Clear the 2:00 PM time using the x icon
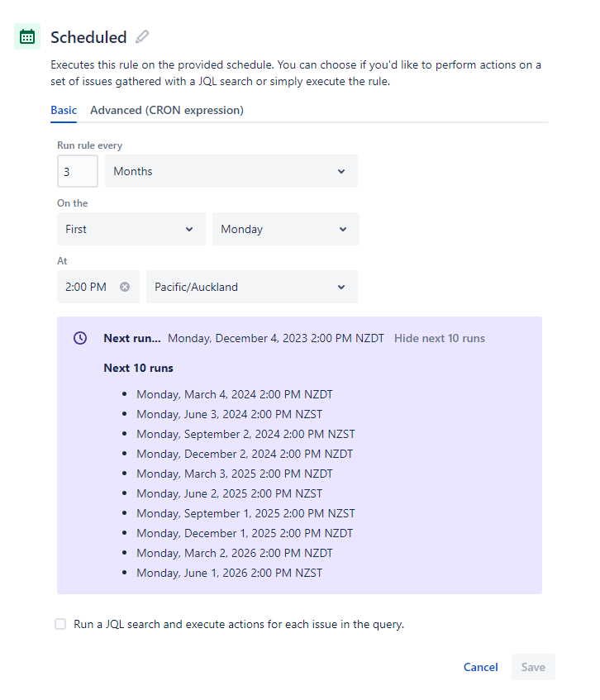This screenshot has width=600, height=700. pyautogui.click(x=125, y=287)
